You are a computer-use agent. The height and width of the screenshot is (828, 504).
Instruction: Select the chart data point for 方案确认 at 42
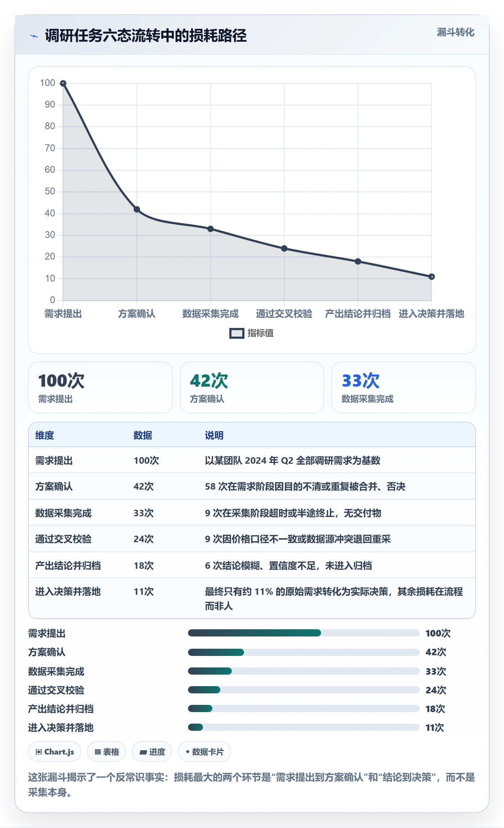[x=137, y=210]
